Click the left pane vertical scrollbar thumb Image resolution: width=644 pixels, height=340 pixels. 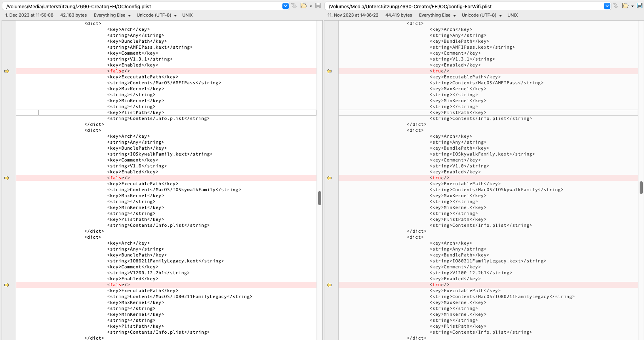[x=320, y=198]
